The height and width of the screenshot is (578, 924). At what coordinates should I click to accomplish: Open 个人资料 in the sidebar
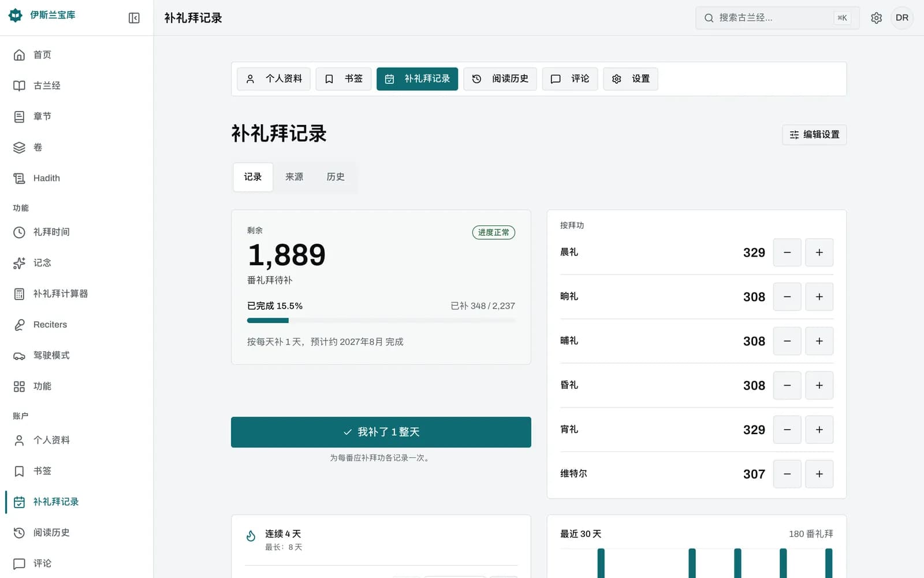[x=77, y=440]
